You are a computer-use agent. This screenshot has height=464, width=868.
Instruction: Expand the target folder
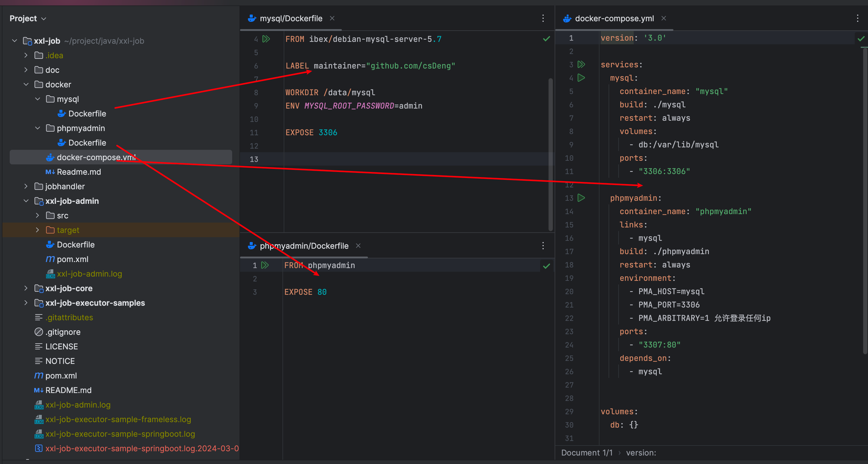[x=37, y=230]
